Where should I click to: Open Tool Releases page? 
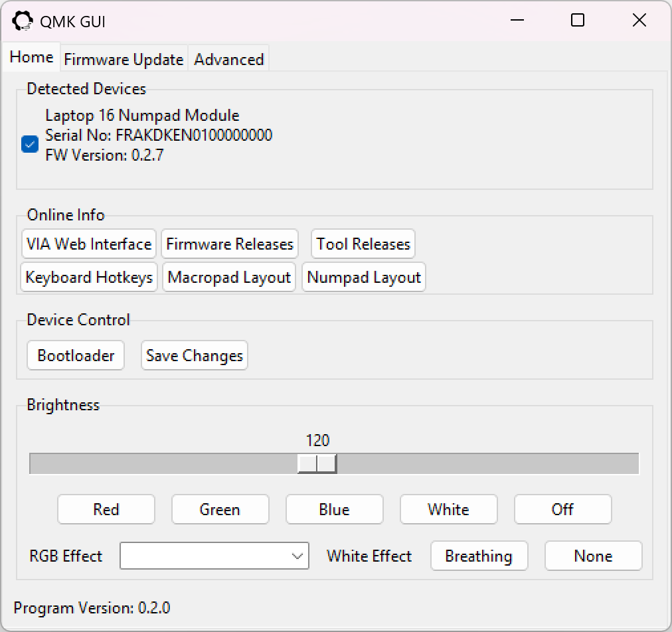[363, 244]
